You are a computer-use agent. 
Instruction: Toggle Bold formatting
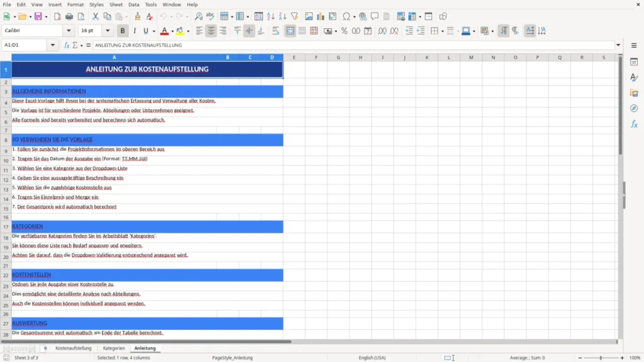tap(123, 31)
